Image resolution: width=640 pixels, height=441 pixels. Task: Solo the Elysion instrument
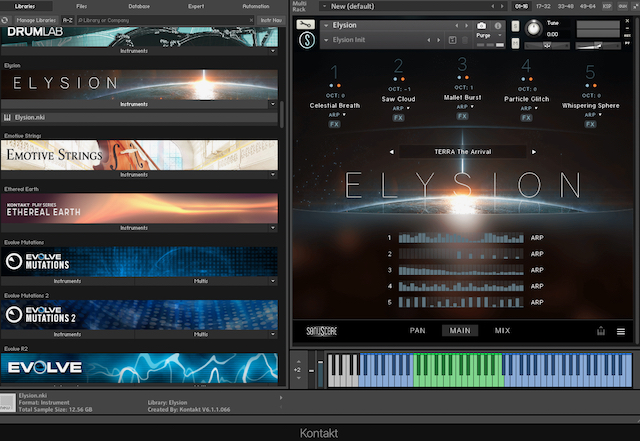click(515, 26)
